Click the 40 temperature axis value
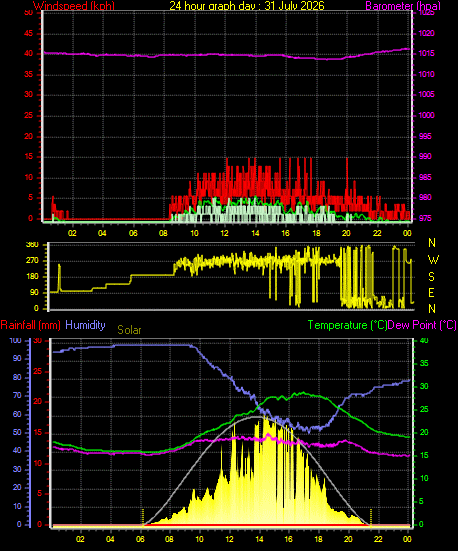 (424, 341)
